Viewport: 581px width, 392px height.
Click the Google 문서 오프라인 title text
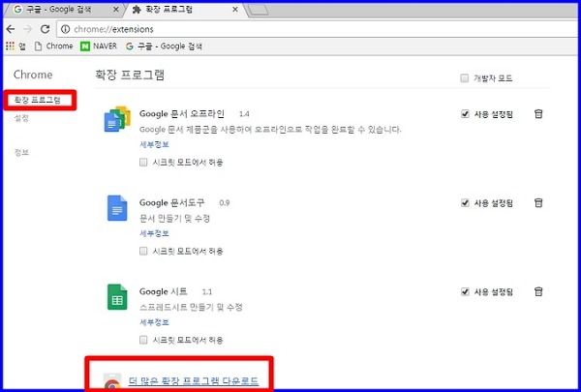click(182, 114)
